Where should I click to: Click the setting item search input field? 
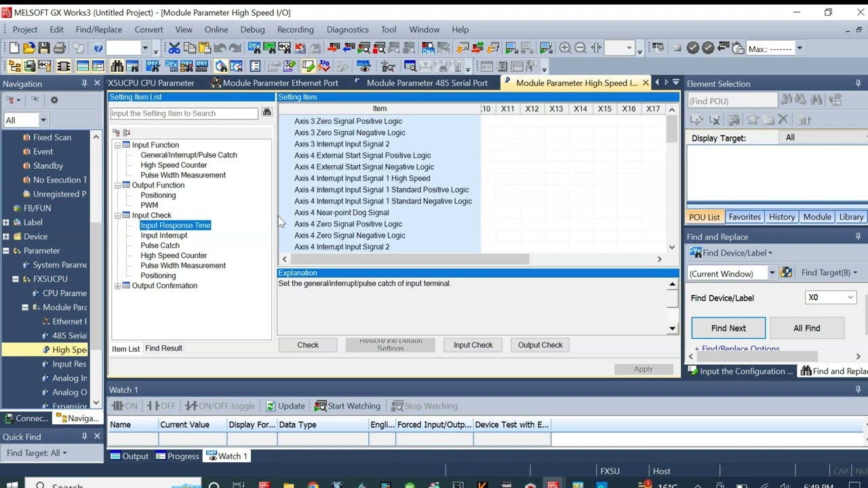[x=184, y=113]
